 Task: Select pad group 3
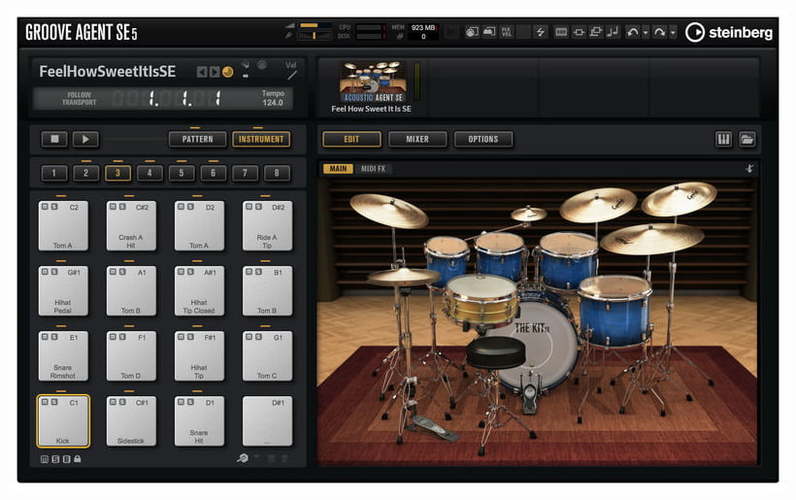click(118, 173)
